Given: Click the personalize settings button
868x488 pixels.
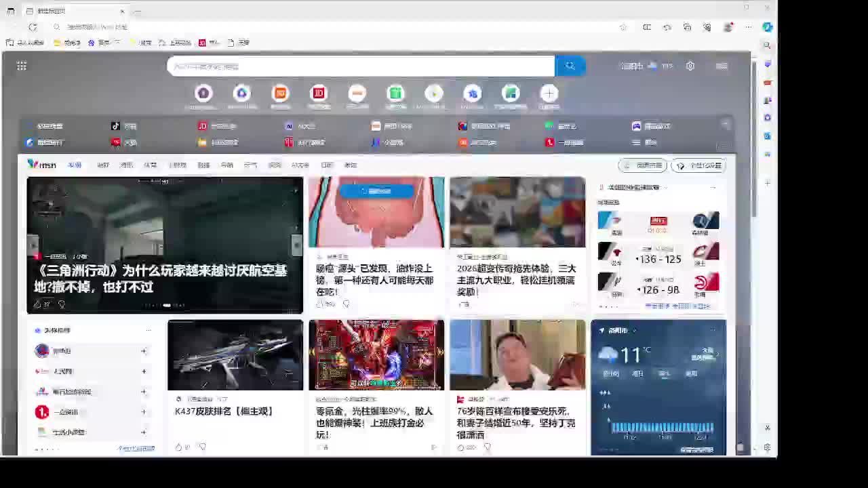Looking at the screenshot, I should [x=698, y=165].
